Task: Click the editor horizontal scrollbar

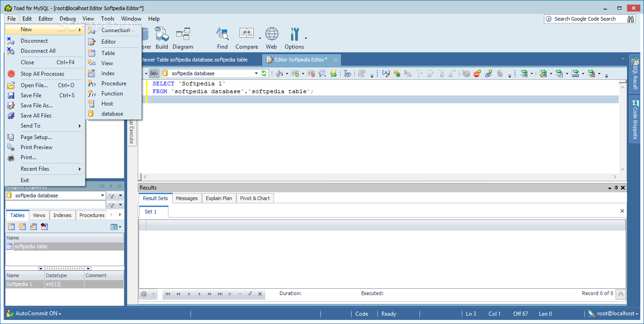Action: click(380, 177)
